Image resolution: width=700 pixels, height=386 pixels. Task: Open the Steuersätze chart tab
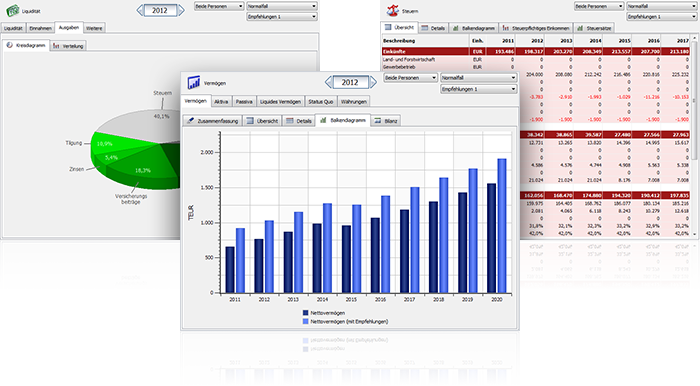(594, 28)
